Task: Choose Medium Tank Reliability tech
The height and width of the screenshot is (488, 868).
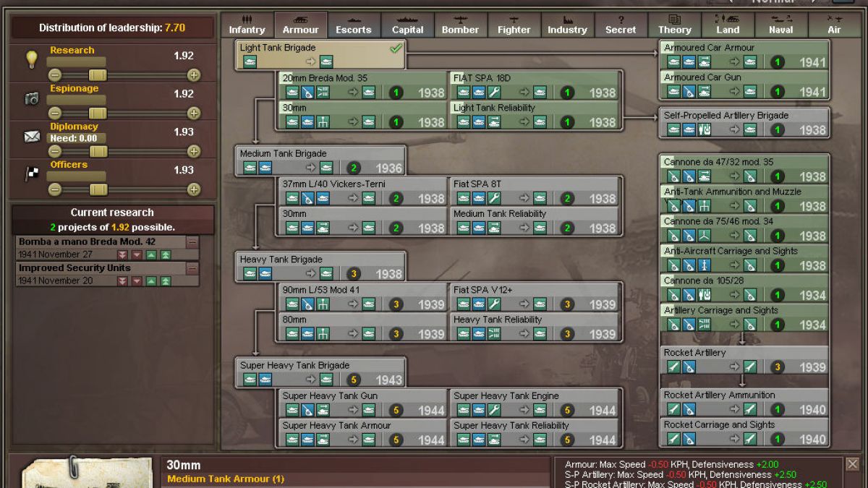Action: [x=535, y=221]
